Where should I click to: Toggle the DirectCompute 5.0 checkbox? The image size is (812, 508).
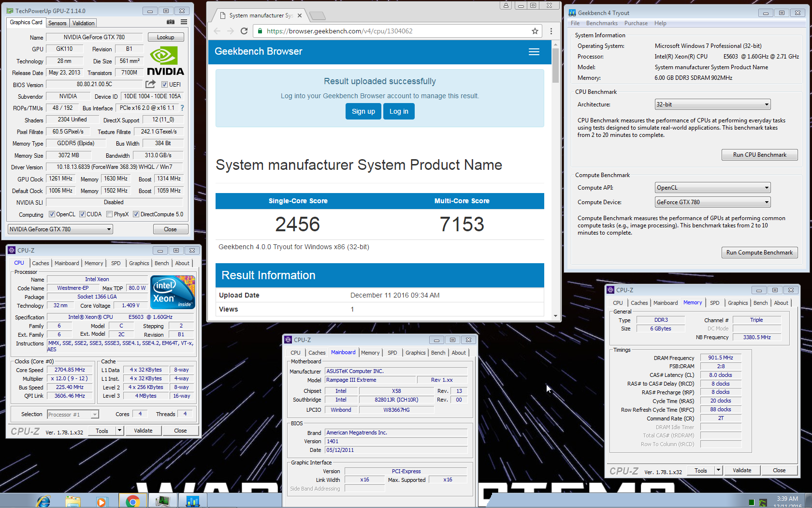pyautogui.click(x=136, y=214)
